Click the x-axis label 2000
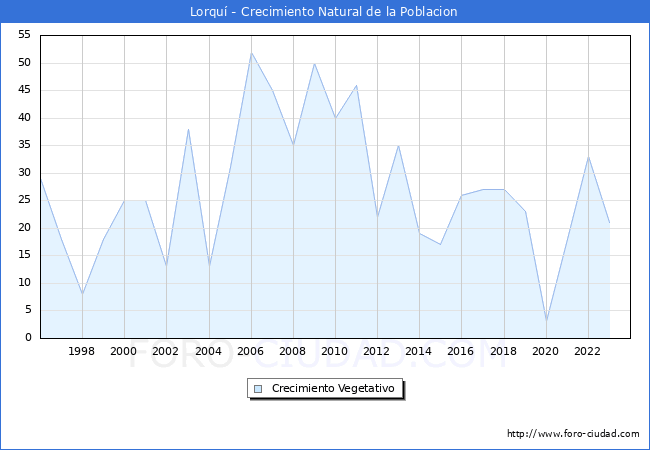 pos(123,351)
